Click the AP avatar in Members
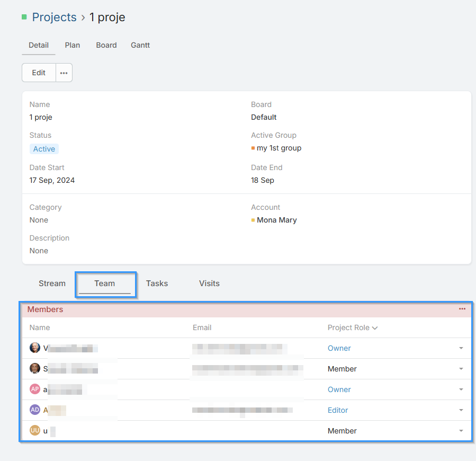 pos(35,389)
